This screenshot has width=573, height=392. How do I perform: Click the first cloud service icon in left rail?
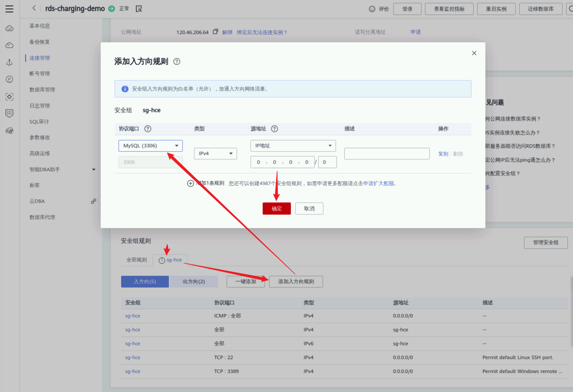pyautogui.click(x=9, y=28)
